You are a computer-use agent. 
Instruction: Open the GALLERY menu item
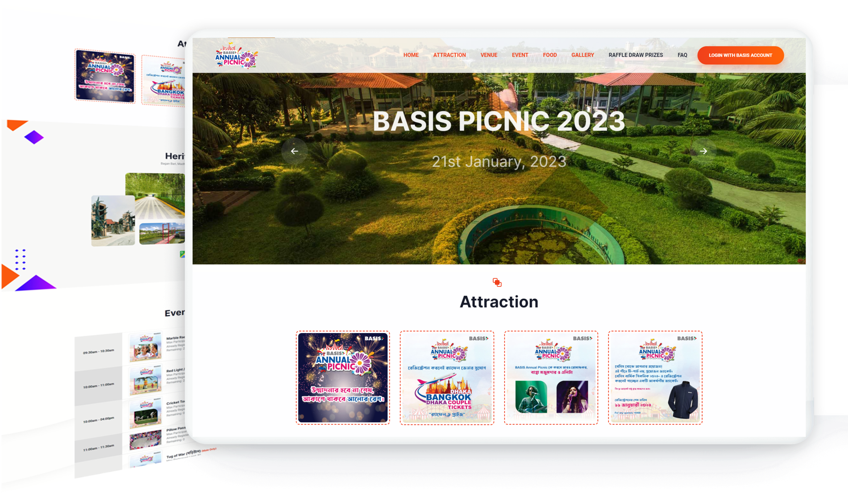coord(582,55)
